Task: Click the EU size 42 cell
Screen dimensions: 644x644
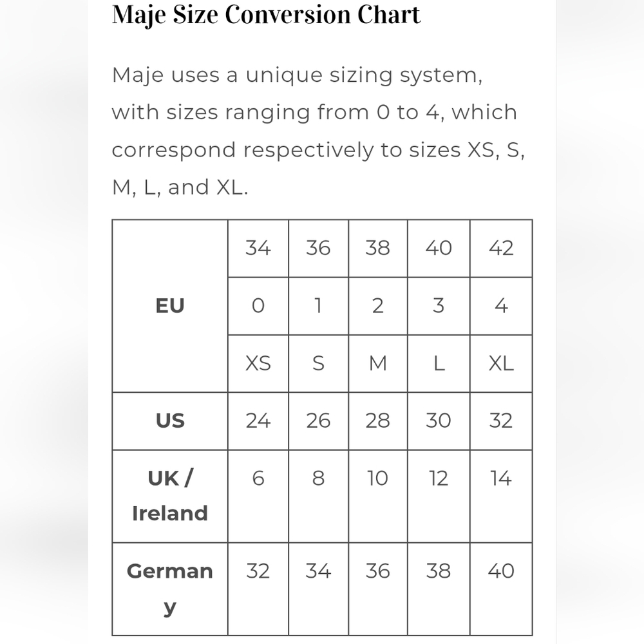Action: (x=501, y=249)
